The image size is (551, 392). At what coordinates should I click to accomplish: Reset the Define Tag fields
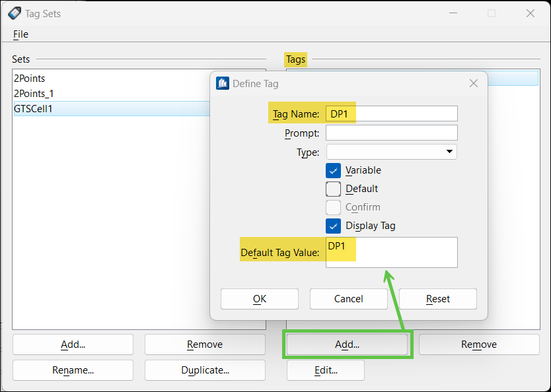click(x=437, y=299)
